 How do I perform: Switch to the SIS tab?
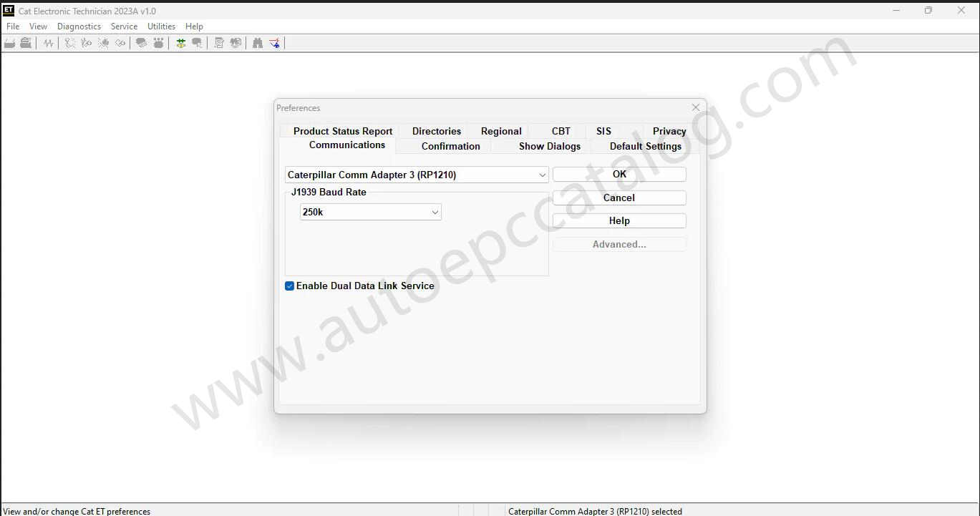(x=603, y=131)
